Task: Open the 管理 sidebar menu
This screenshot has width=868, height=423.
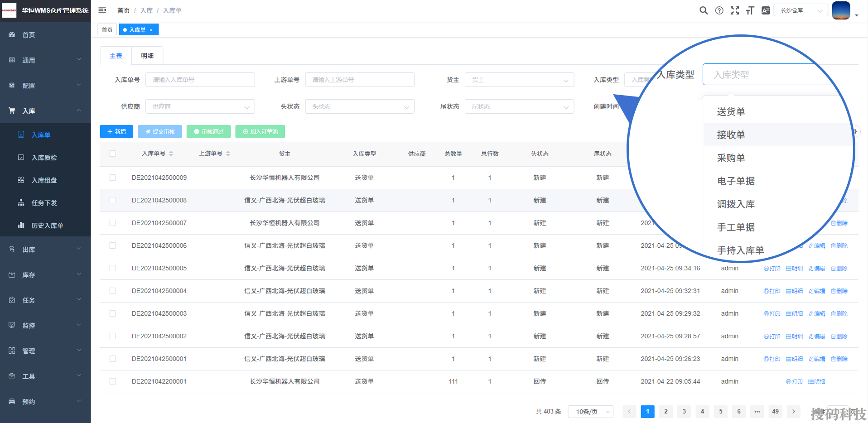Action: pyautogui.click(x=45, y=351)
